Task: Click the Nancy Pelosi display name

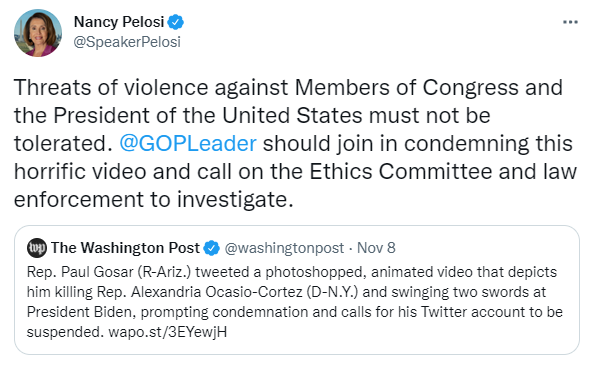Action: tap(119, 22)
